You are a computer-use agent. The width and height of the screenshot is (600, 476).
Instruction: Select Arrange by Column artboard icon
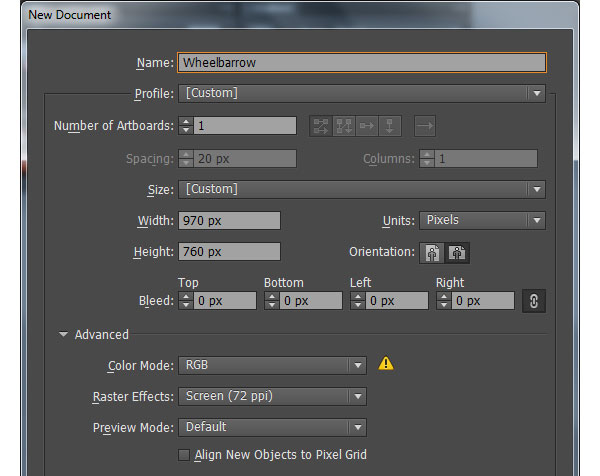pos(390,126)
